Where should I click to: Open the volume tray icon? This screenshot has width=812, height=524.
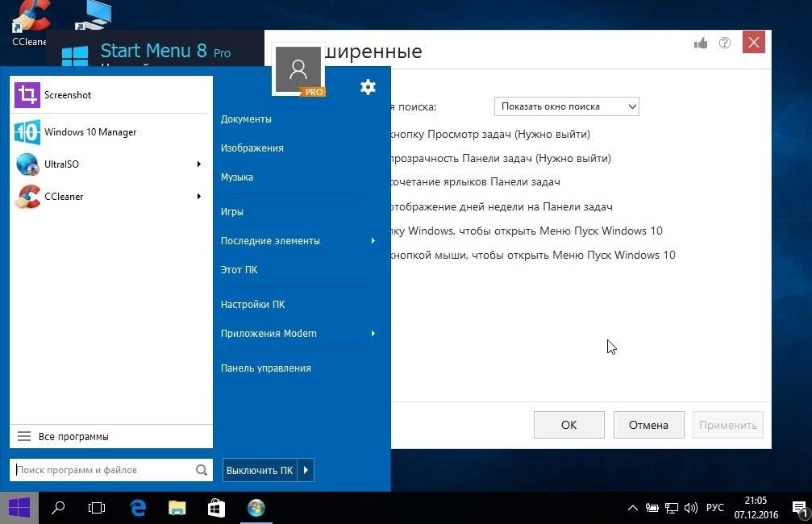tap(691, 508)
